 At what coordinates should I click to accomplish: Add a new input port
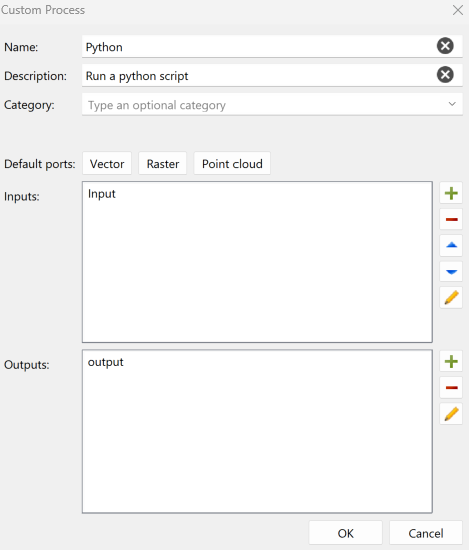[x=451, y=193]
